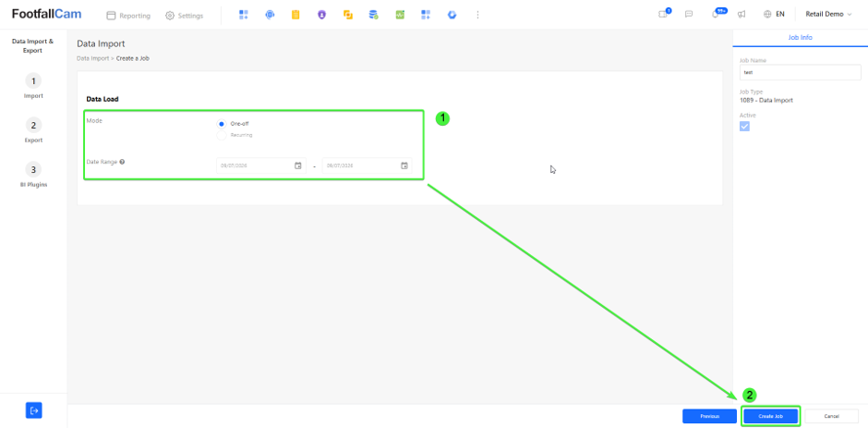Open the purple shield module icon
Screen dimensions: 868x428
[321, 15]
